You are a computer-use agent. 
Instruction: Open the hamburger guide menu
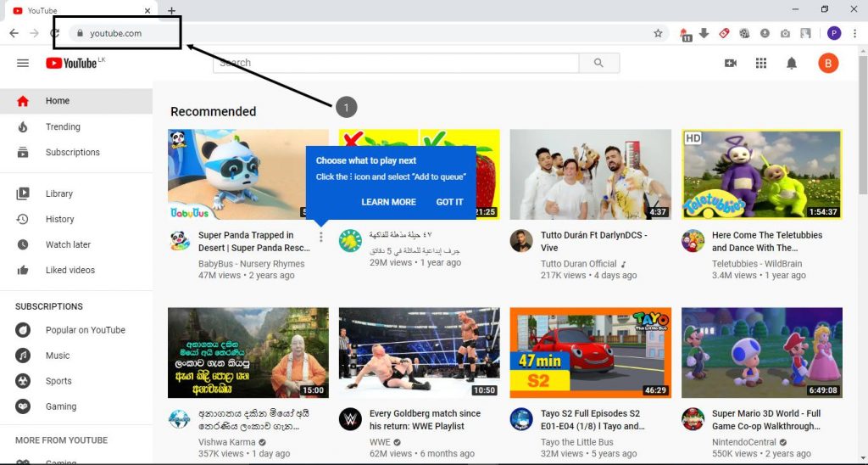coord(23,63)
